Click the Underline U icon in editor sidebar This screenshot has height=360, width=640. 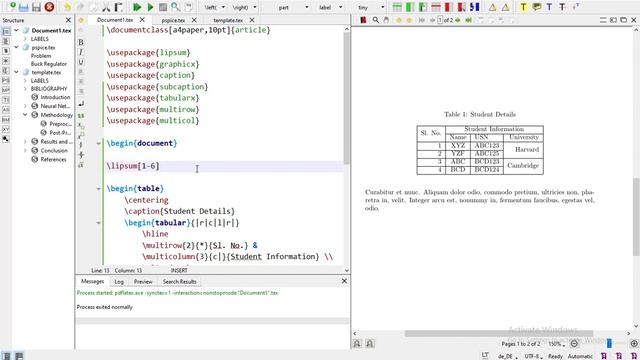[x=81, y=62]
